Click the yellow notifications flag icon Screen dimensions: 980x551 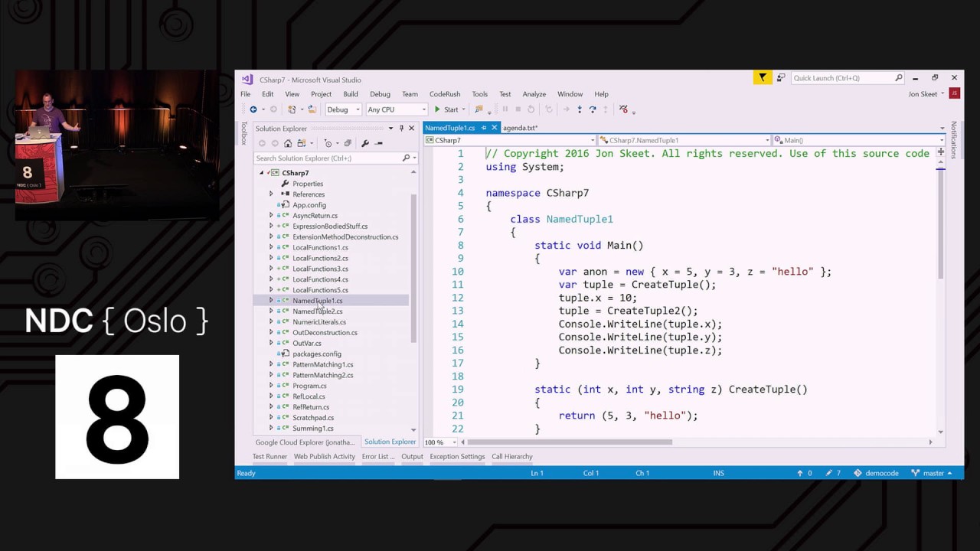pyautogui.click(x=762, y=78)
